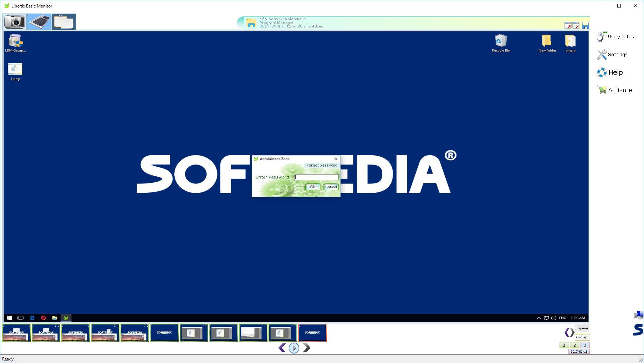Select the first thumbnail in the filmstrip

tap(16, 333)
